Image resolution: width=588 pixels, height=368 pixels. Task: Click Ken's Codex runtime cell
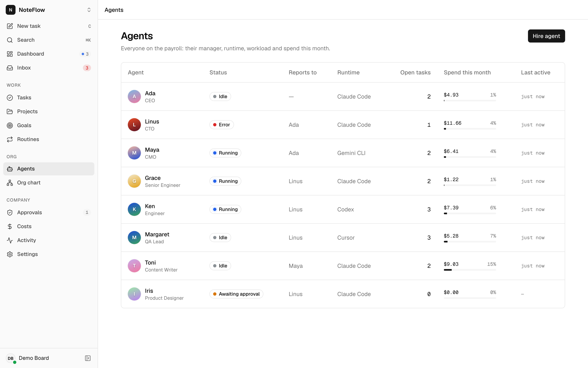click(x=345, y=209)
